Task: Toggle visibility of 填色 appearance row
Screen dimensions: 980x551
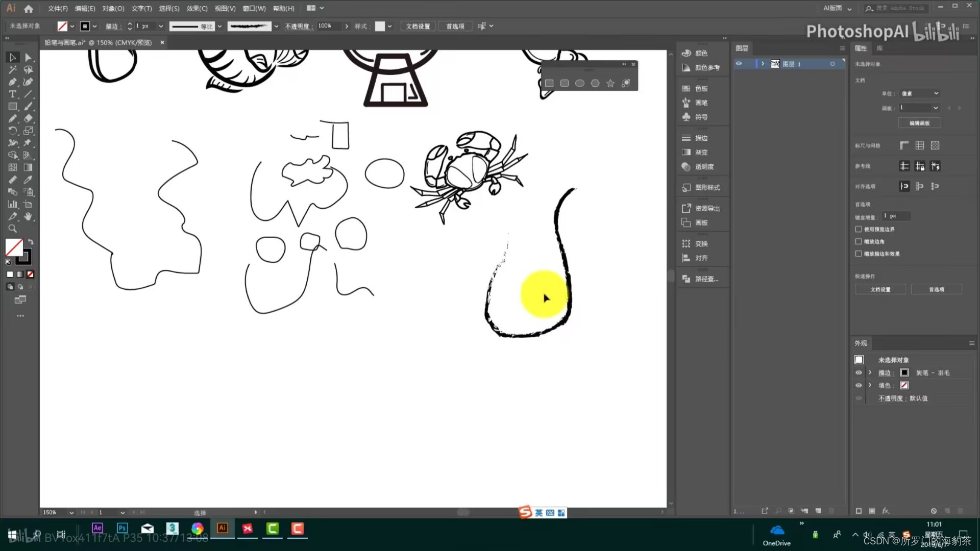Action: tap(859, 385)
